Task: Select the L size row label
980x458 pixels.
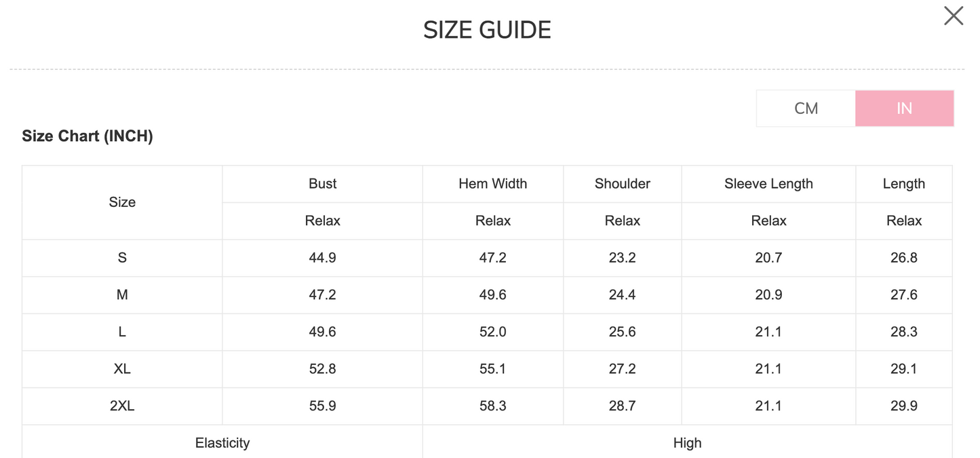Action: pos(122,332)
